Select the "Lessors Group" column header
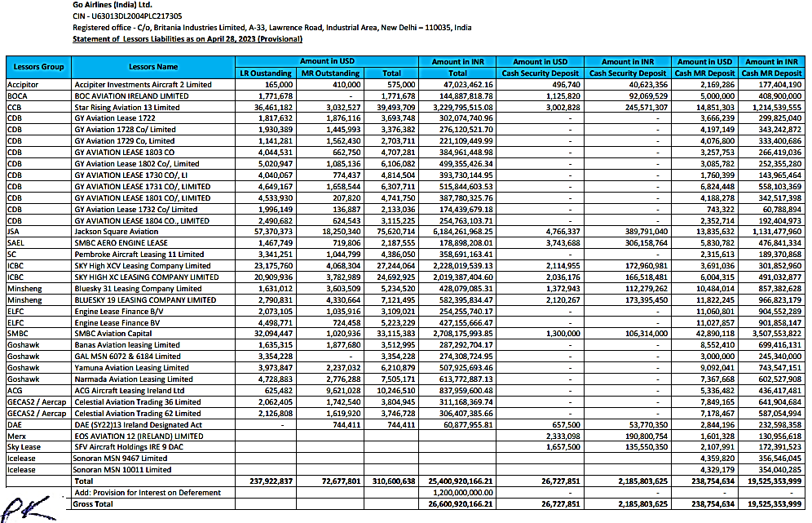Viewport: 812px width, 523px height. (x=39, y=67)
